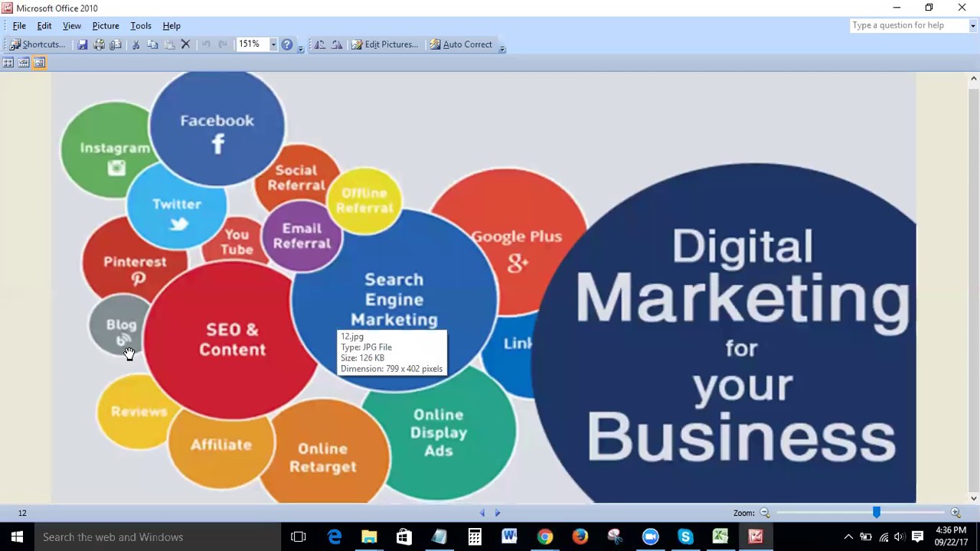
Task: Switch to Thumbnail view icon
Action: [8, 63]
